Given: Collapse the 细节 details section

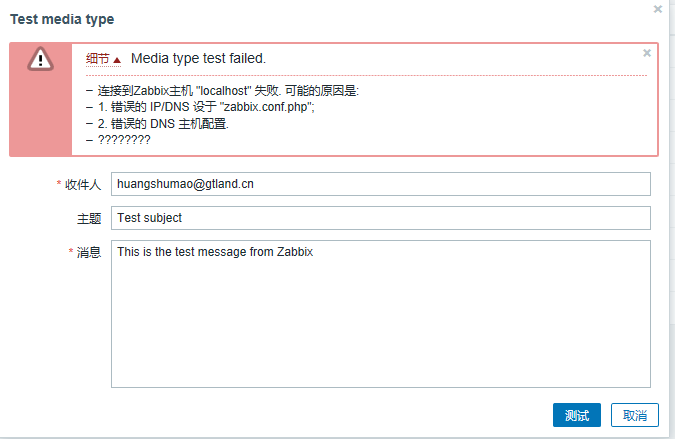Looking at the screenshot, I should 97,59.
